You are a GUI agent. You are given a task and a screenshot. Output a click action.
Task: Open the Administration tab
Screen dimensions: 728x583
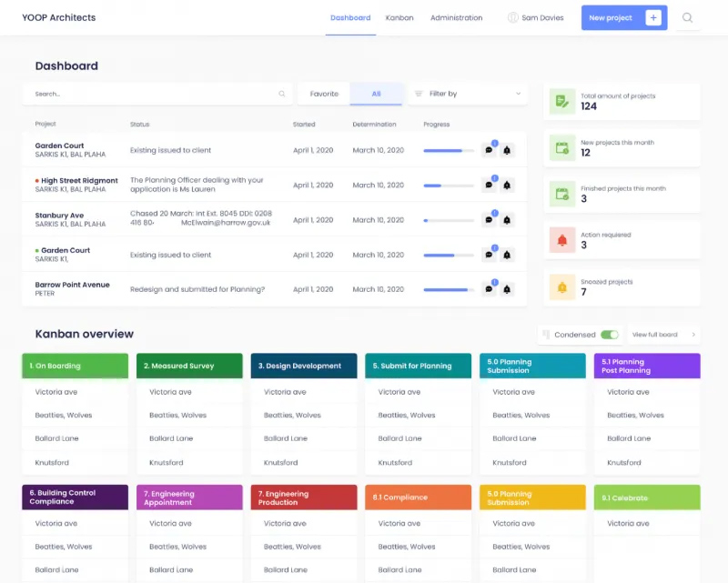[457, 17]
